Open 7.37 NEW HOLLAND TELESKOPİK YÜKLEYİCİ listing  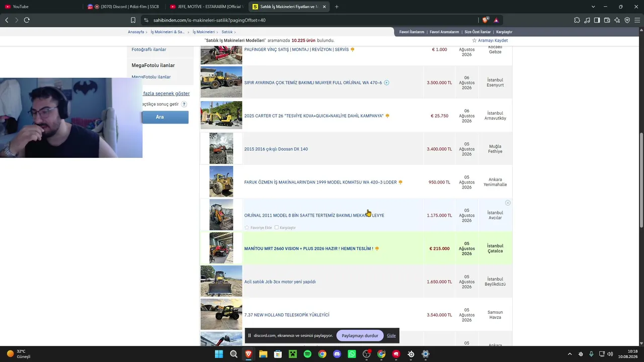pos(287,315)
